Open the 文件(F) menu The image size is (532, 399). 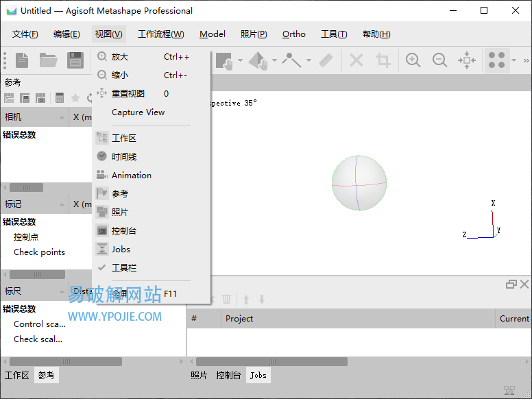pyautogui.click(x=25, y=34)
